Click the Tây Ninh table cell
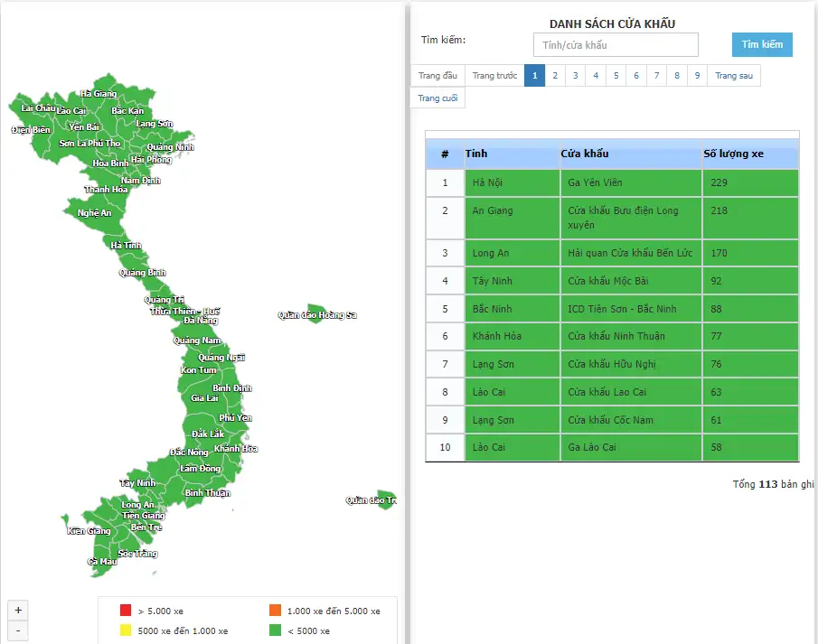This screenshot has height=644, width=818. [512, 281]
